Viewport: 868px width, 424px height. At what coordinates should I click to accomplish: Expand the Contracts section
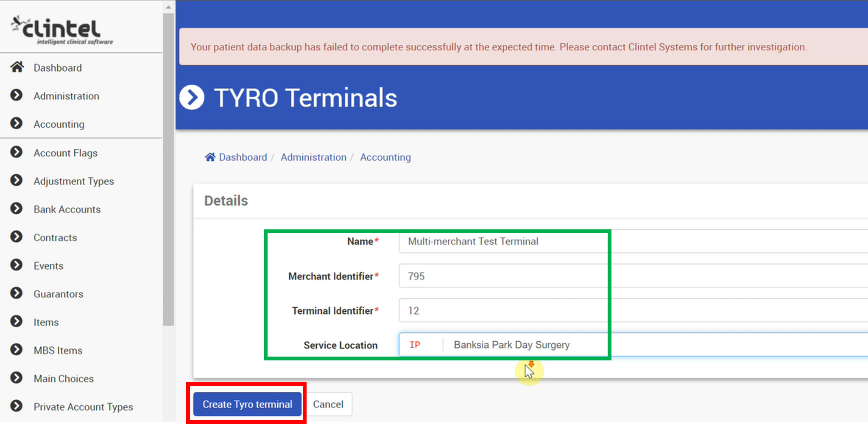tap(16, 237)
